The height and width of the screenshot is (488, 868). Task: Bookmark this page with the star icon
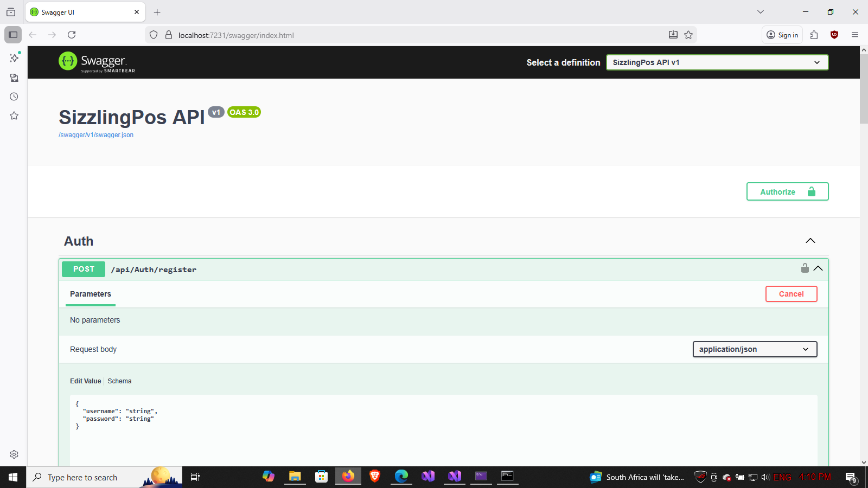[x=688, y=35]
